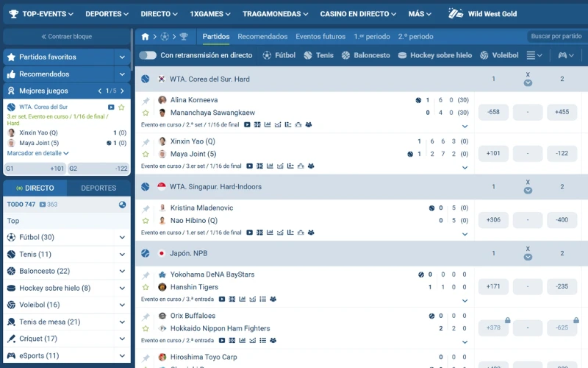Bet on Mladenovic at +306
Viewport: 588px width, 368px height.
point(493,219)
